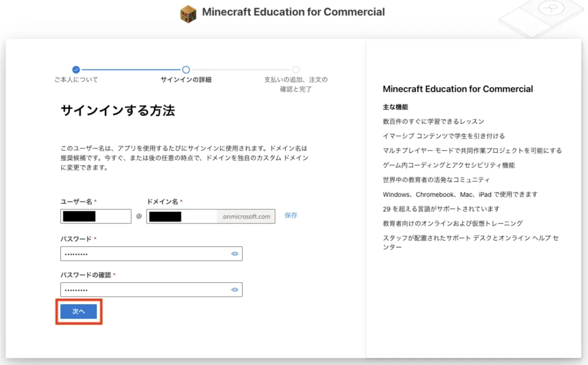Screen dimensions: 588x365
Task: Show password with the パスワード field eye icon
Action: tap(235, 254)
